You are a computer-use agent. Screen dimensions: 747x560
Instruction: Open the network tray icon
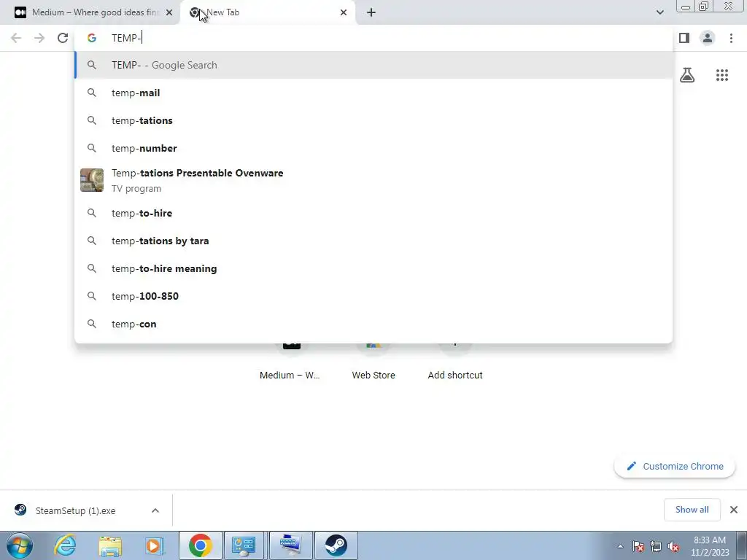[x=656, y=546]
